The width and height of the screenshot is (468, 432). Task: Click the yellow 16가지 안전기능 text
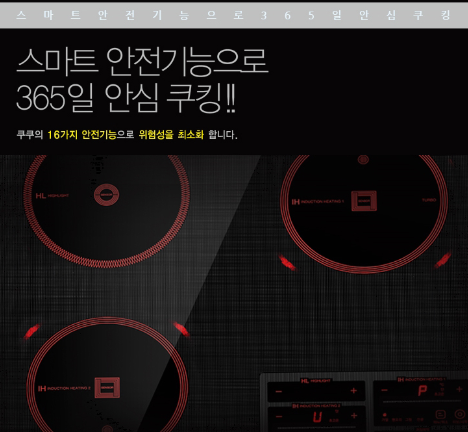pos(82,135)
